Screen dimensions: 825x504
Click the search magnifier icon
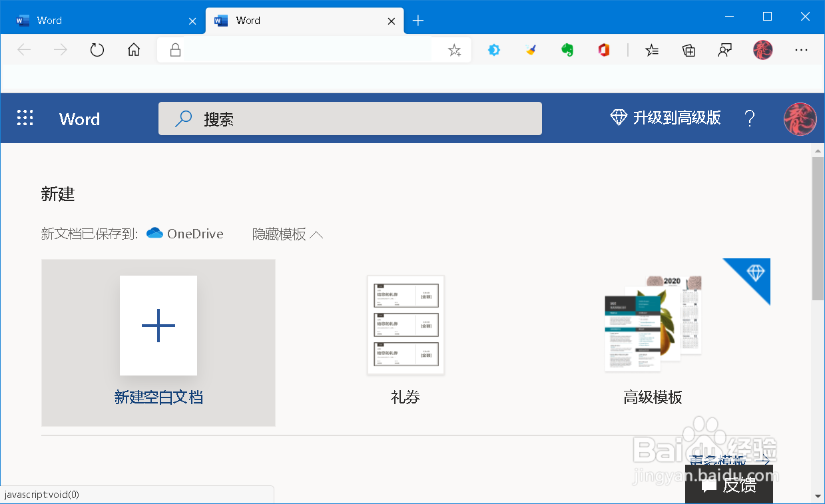(183, 119)
